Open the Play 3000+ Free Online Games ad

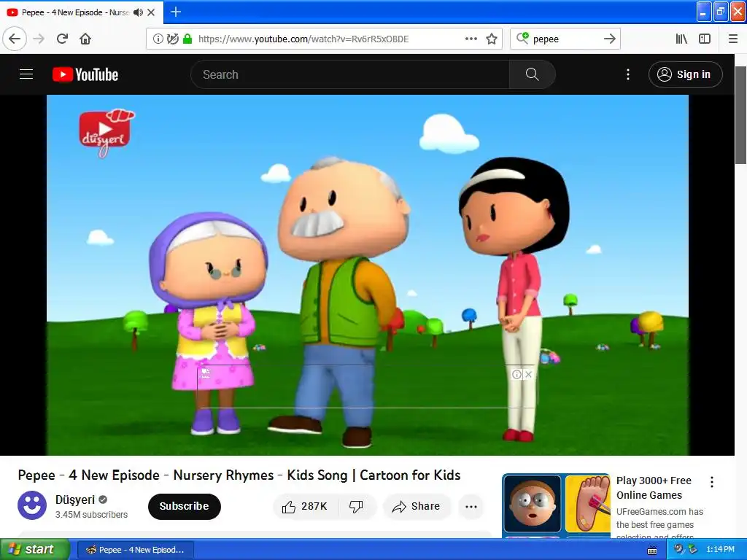pos(654,488)
